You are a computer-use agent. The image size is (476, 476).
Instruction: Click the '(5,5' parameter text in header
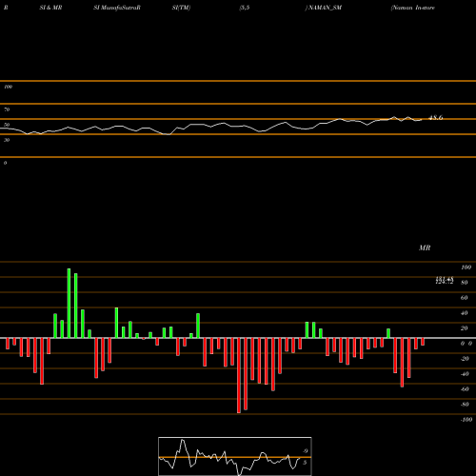coord(245,8)
